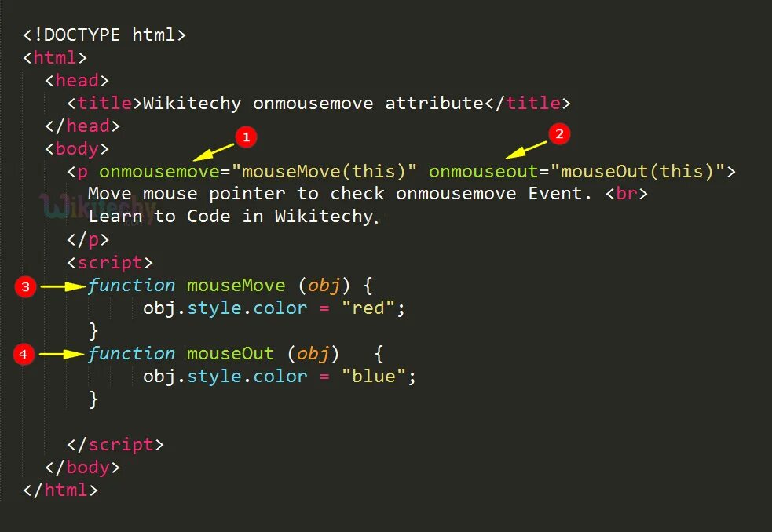Click the yellow arrow pointing to onmouseout
The image size is (772, 532).
click(x=526, y=150)
